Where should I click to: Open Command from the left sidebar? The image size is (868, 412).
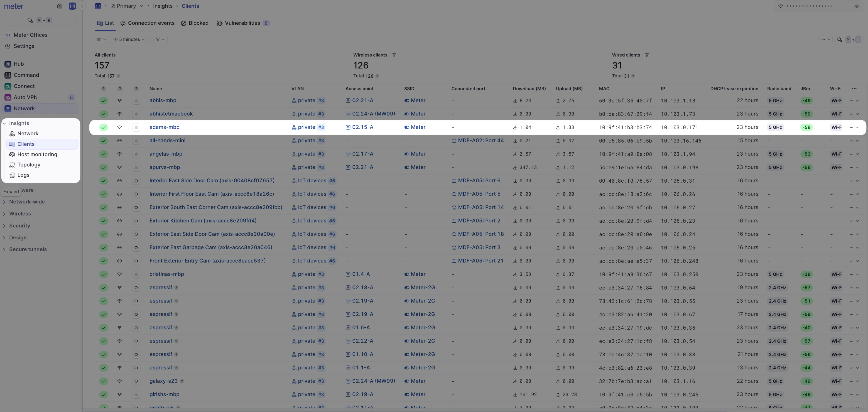[26, 75]
